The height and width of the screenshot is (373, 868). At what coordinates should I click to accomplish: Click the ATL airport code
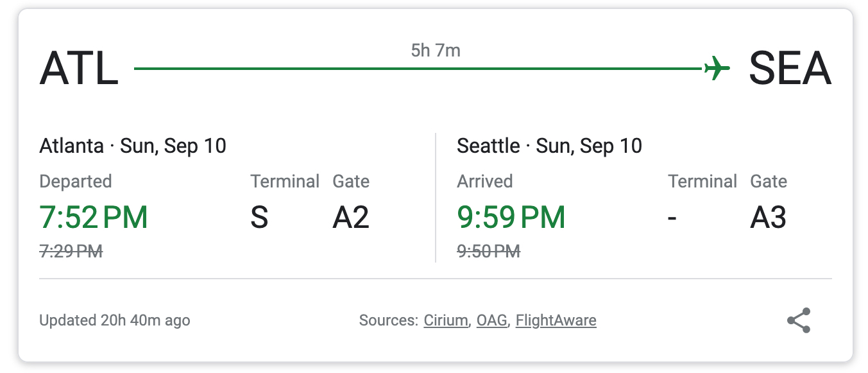click(x=79, y=68)
